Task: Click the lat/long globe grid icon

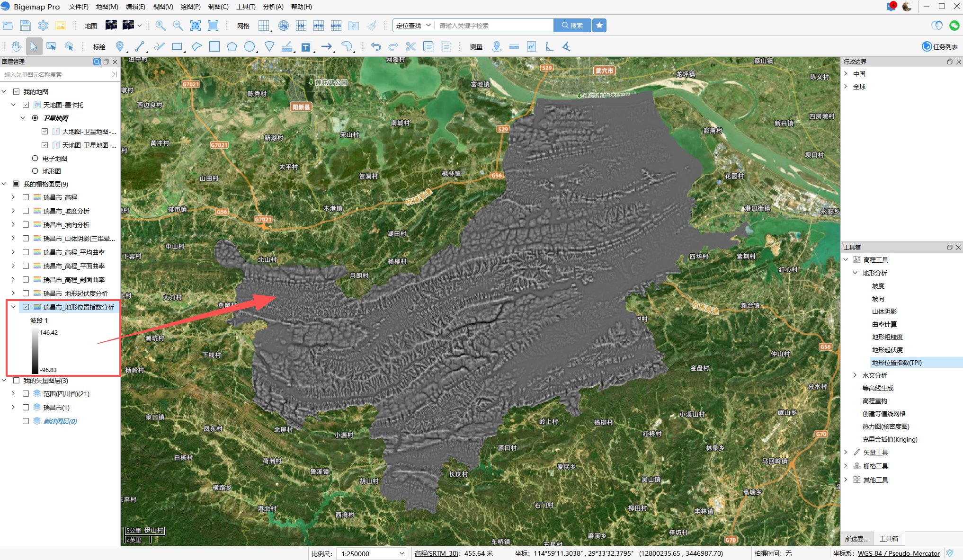Action: coord(284,26)
